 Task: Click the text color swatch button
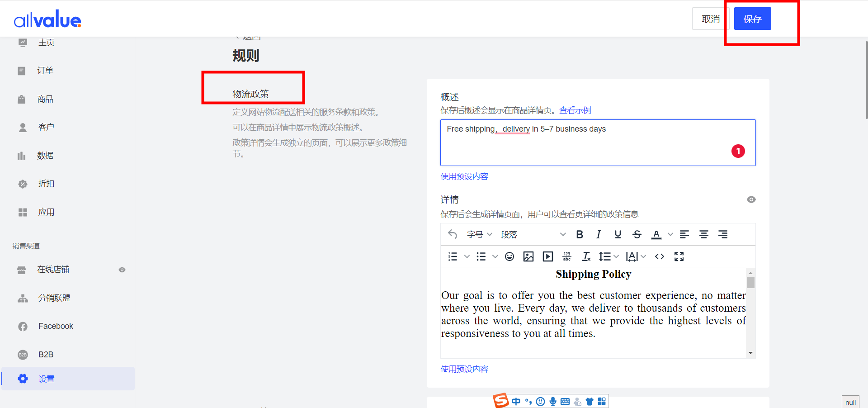pos(656,234)
